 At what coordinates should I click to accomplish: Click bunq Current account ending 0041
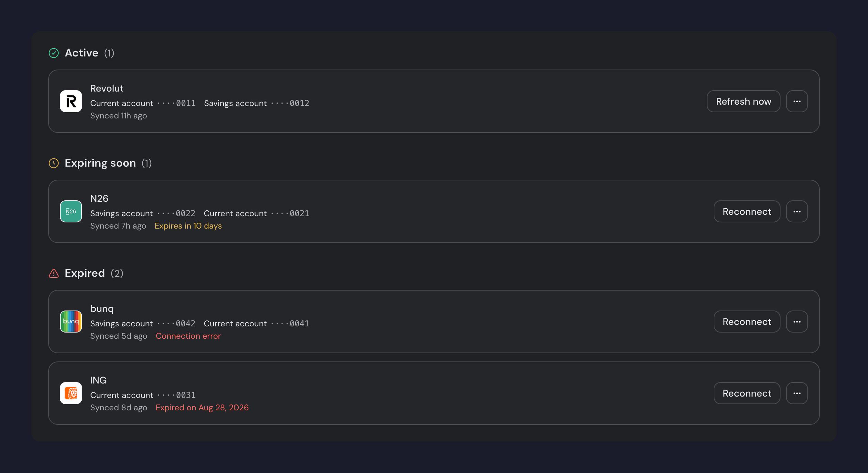click(x=257, y=324)
